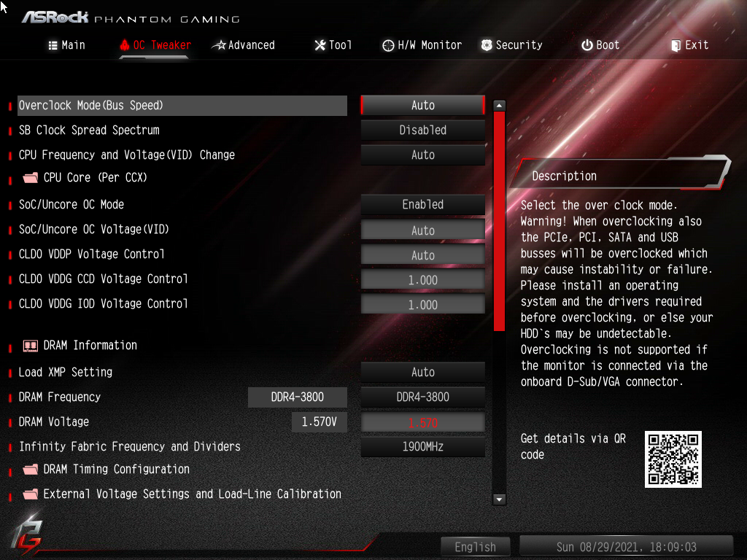The height and width of the screenshot is (560, 747).
Task: Click the DRAM Timing Configuration folder icon
Action: 31,470
